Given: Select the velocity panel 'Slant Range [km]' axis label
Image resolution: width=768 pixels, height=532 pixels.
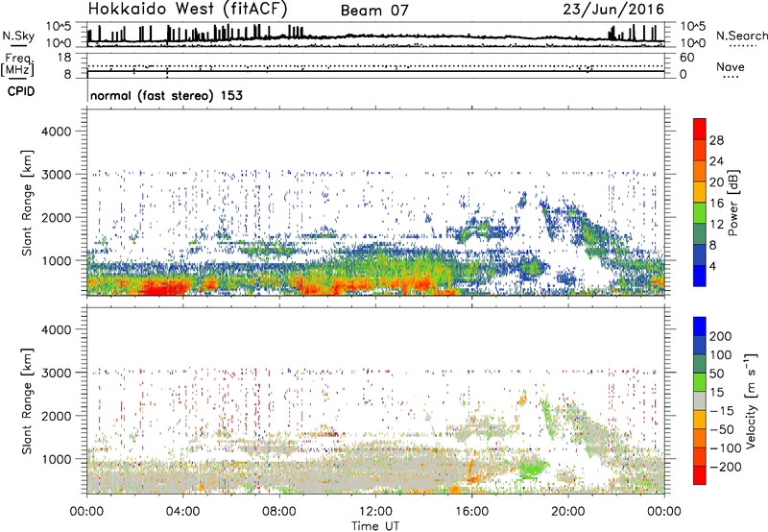Looking at the screenshot, I should coord(27,400).
